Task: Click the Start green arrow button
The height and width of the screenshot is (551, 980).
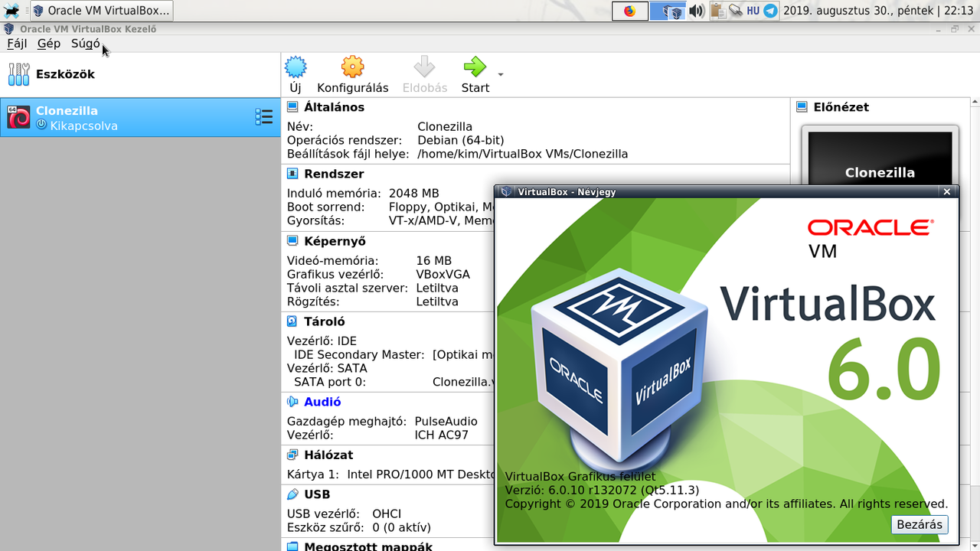Action: click(475, 67)
